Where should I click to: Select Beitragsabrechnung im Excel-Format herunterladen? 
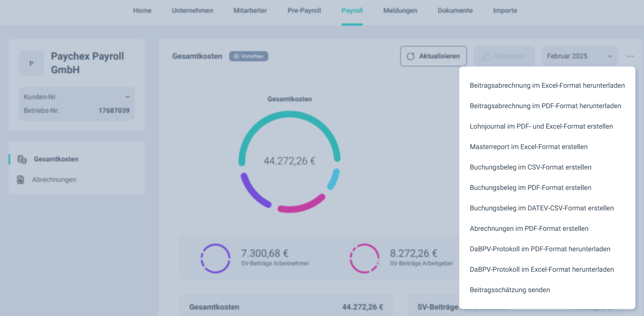pos(547,85)
